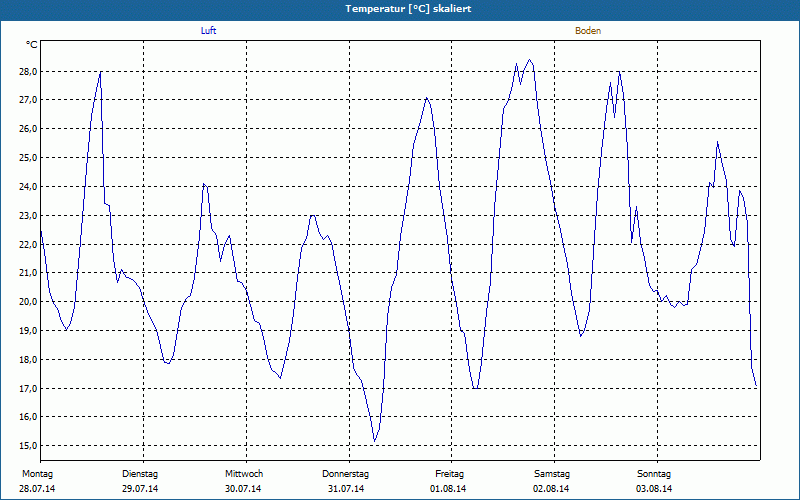This screenshot has width=800, height=500.
Task: Click the °C unit label on the axis
Action: 31,45
